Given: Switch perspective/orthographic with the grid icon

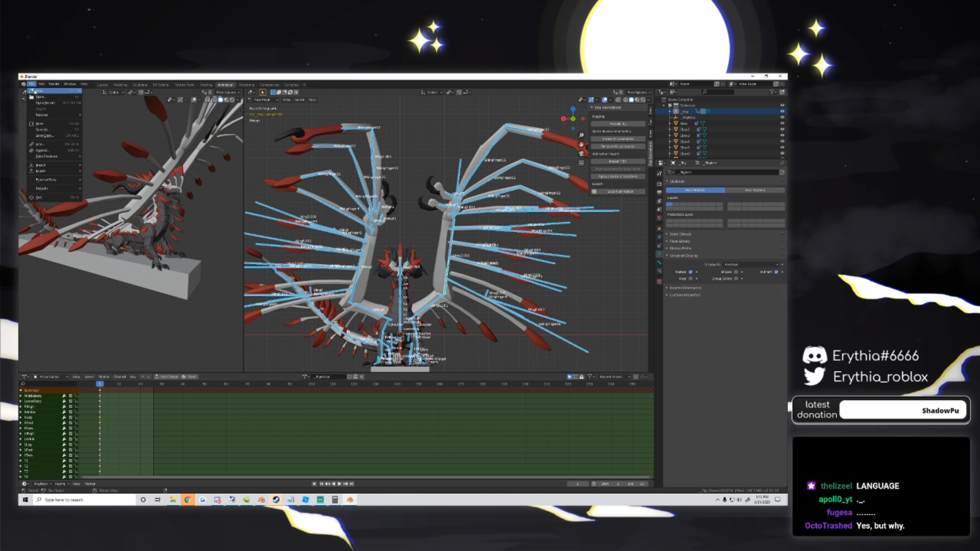Looking at the screenshot, I should [581, 163].
